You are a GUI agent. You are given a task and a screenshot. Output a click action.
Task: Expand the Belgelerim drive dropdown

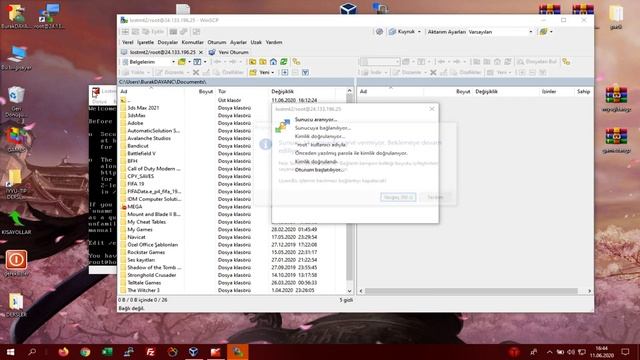click(173, 62)
